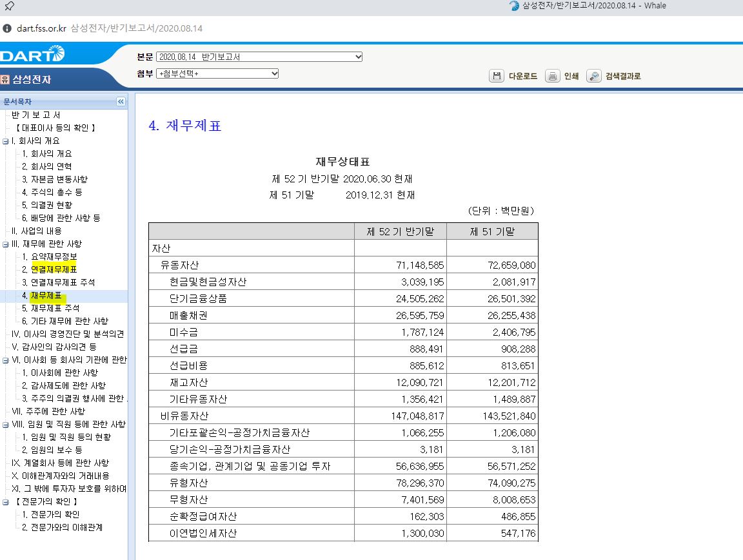Click the 인쇄 print button label
The height and width of the screenshot is (560, 743).
tap(571, 76)
